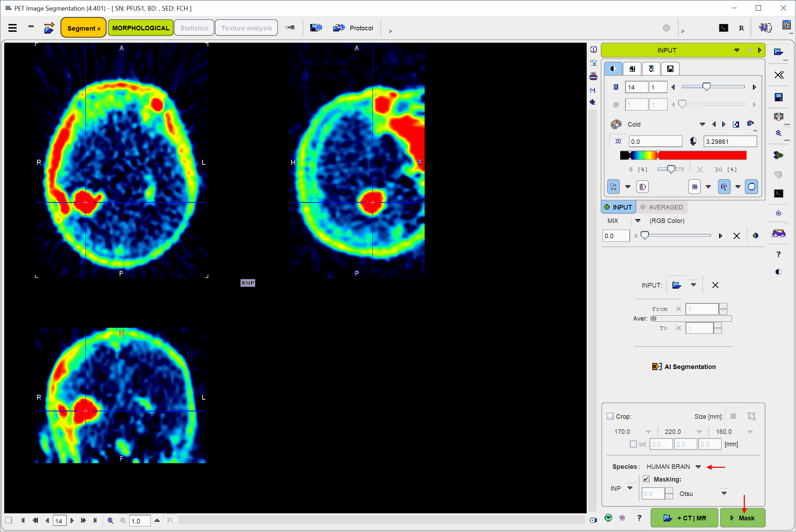Open the terminal console icon in the top toolbar

(724, 28)
